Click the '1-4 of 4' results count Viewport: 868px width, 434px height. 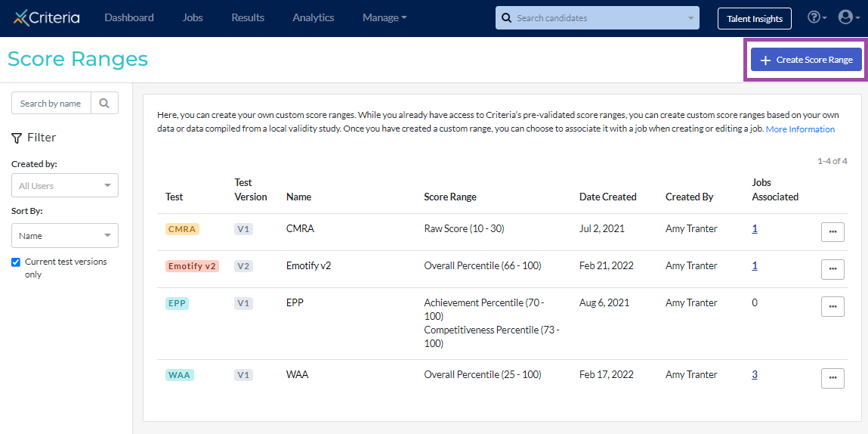832,161
